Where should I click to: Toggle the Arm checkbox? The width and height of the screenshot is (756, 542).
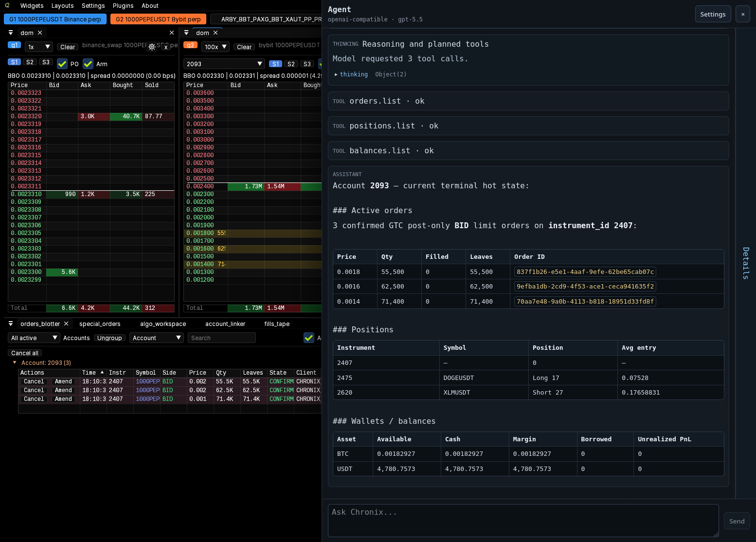88,64
